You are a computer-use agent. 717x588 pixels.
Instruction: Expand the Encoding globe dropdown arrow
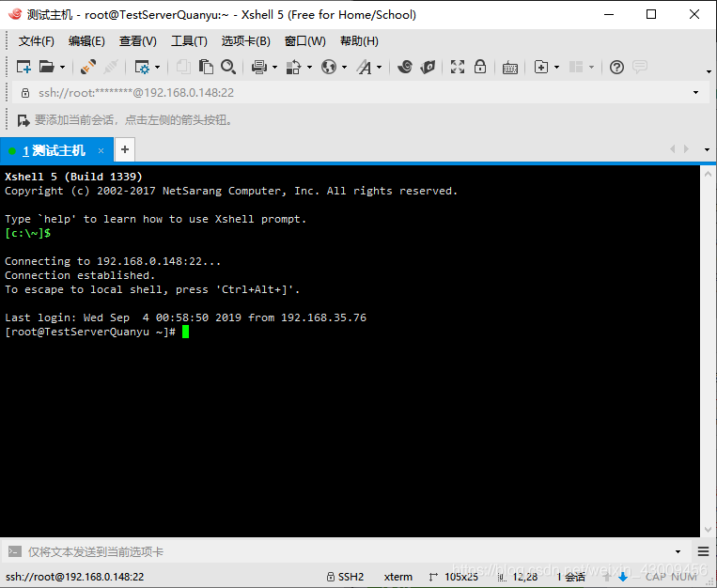(344, 68)
